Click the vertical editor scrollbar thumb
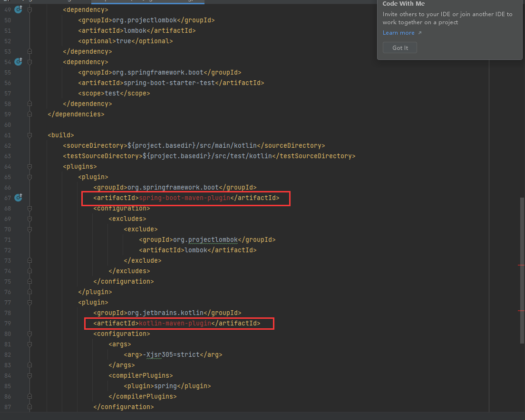Image resolution: width=525 pixels, height=420 pixels. coord(522,270)
